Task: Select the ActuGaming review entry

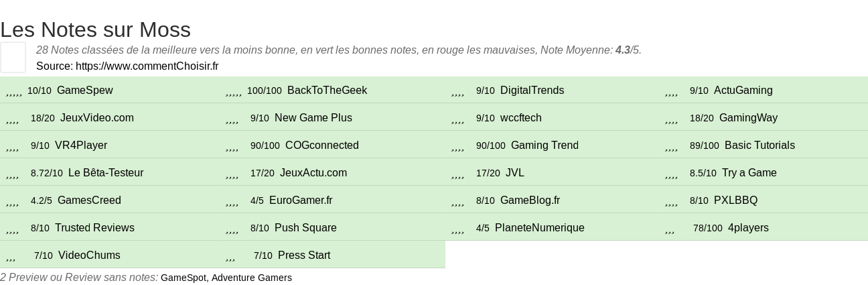Action: 743,91
